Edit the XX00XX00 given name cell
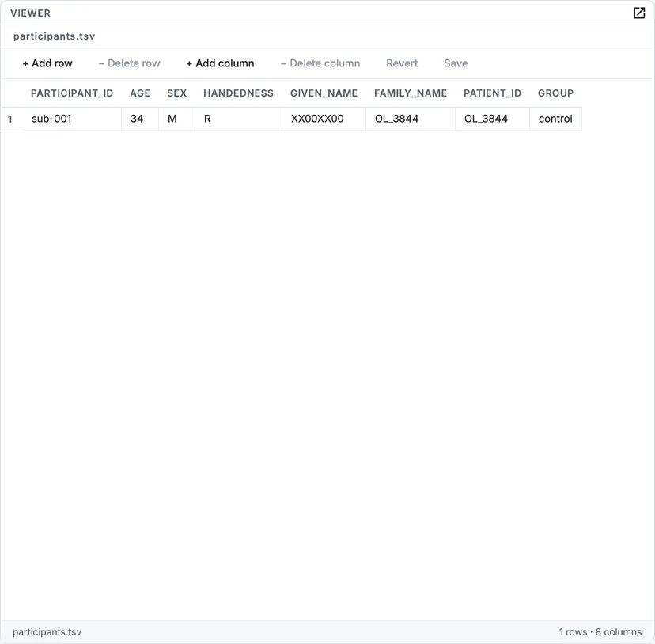 tap(324, 119)
